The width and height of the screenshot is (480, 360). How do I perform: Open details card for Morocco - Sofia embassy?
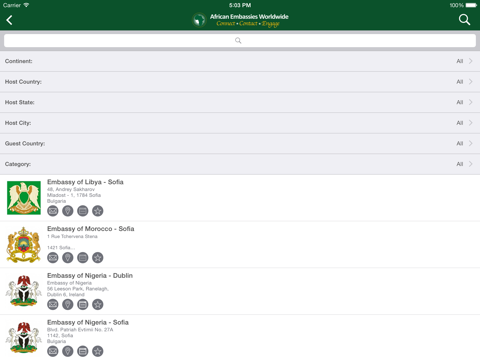tap(83, 257)
